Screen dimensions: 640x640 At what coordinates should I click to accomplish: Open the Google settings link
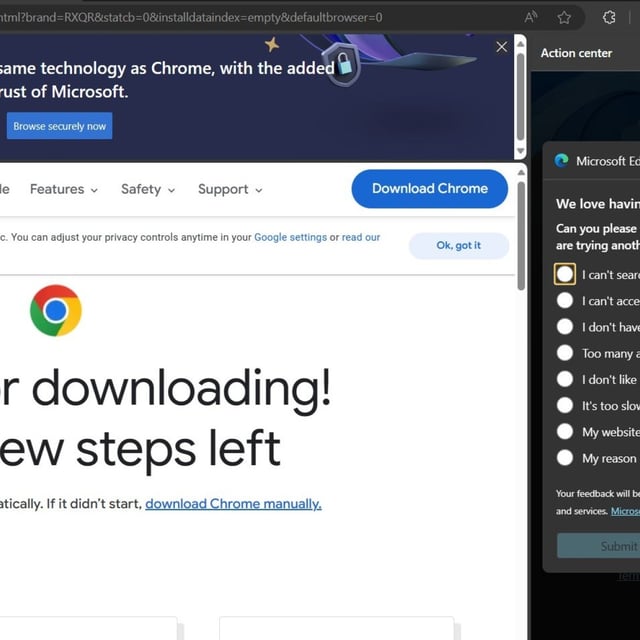pos(290,237)
